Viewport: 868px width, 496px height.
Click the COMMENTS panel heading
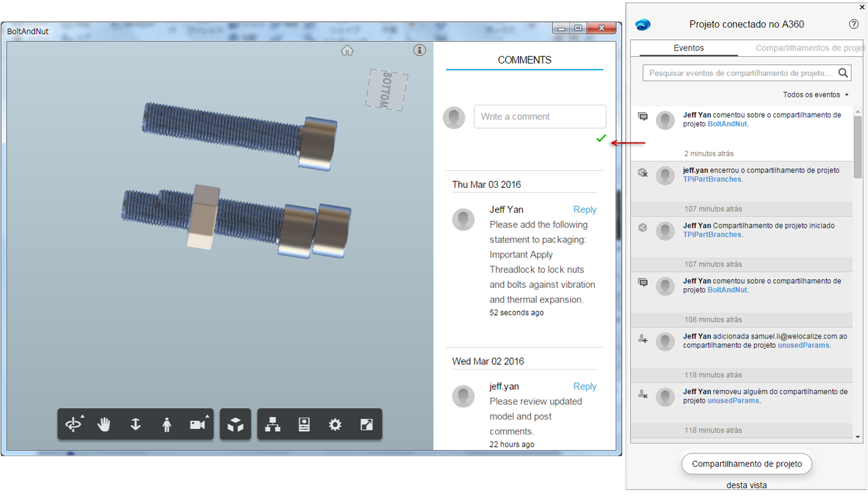pyautogui.click(x=525, y=60)
